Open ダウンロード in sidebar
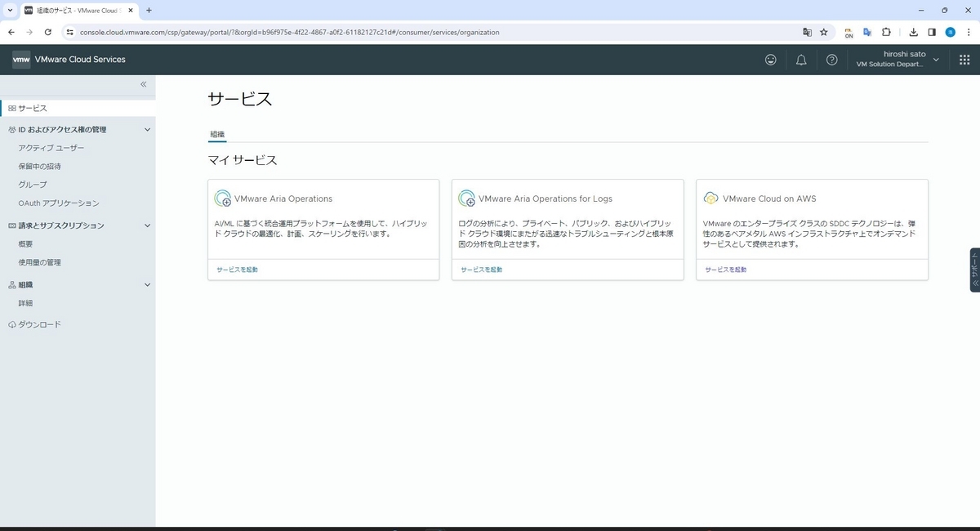Screen dimensions: 980x531 click(x=39, y=324)
